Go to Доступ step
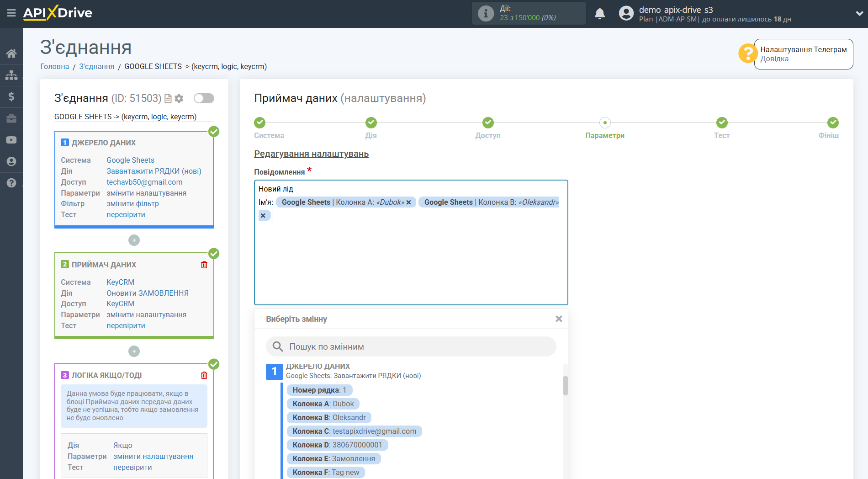Screen dimensions: 868x479 click(x=488, y=122)
